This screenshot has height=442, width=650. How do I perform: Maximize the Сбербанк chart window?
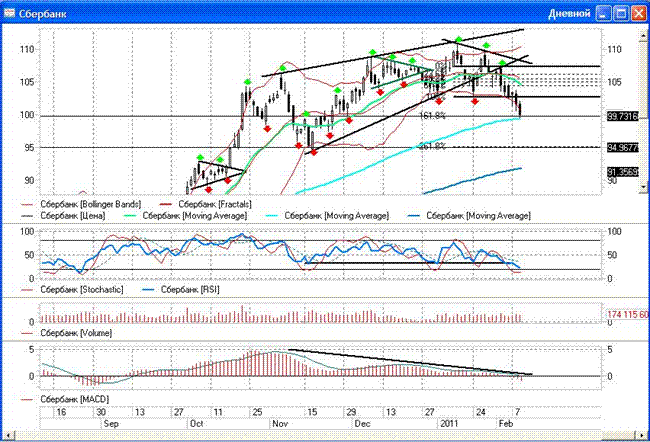621,14
